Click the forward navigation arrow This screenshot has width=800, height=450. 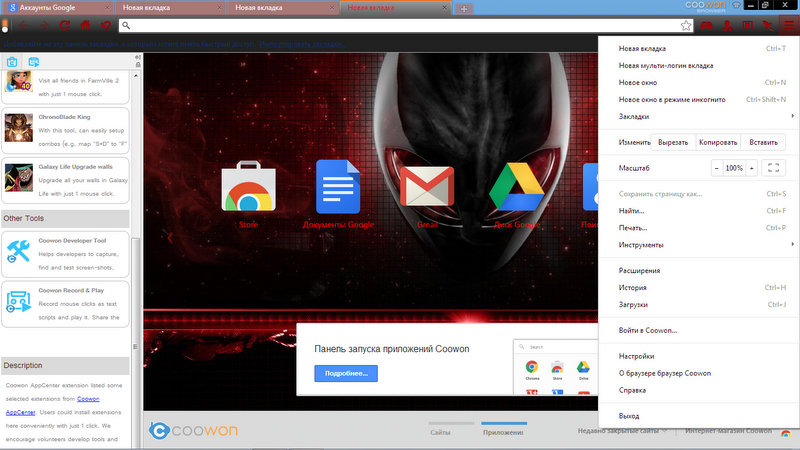click(x=44, y=25)
